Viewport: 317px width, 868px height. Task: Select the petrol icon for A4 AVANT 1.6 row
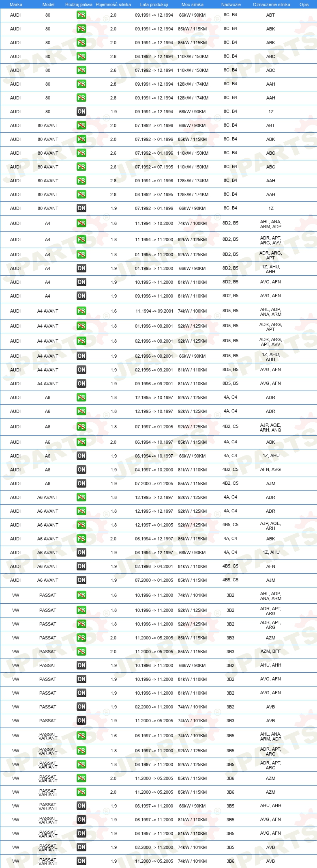pyautogui.click(x=81, y=311)
